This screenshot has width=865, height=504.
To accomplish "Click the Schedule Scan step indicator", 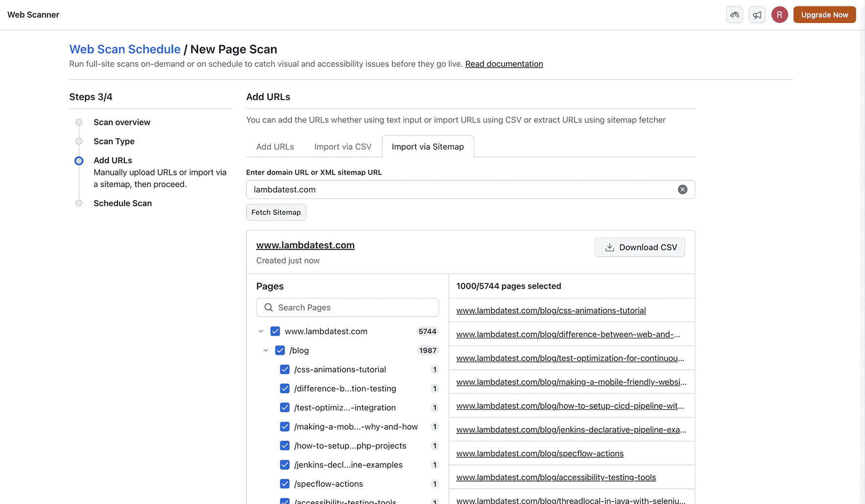I will coord(79,203).
